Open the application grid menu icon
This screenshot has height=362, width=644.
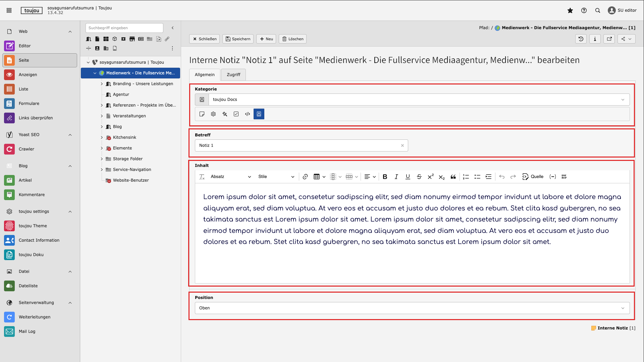pos(9,10)
